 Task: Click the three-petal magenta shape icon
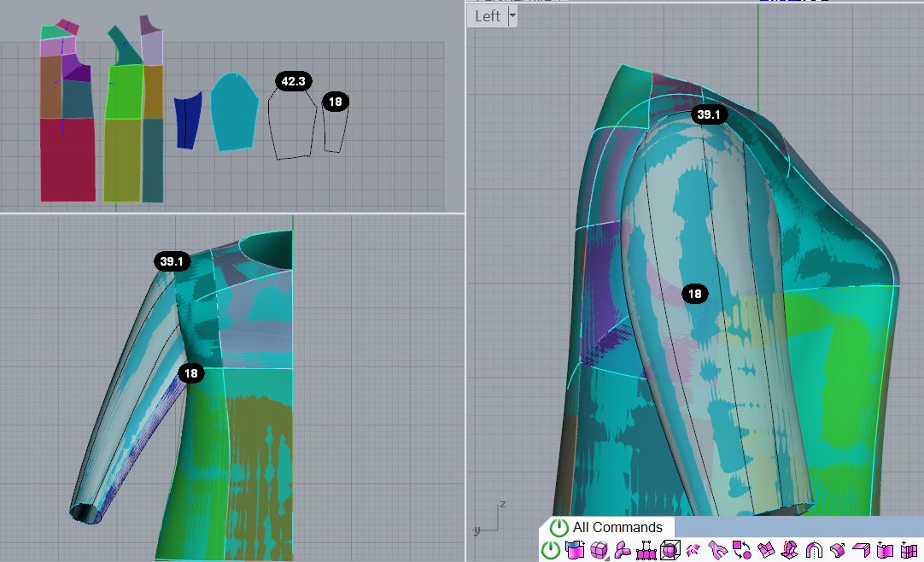point(623,550)
